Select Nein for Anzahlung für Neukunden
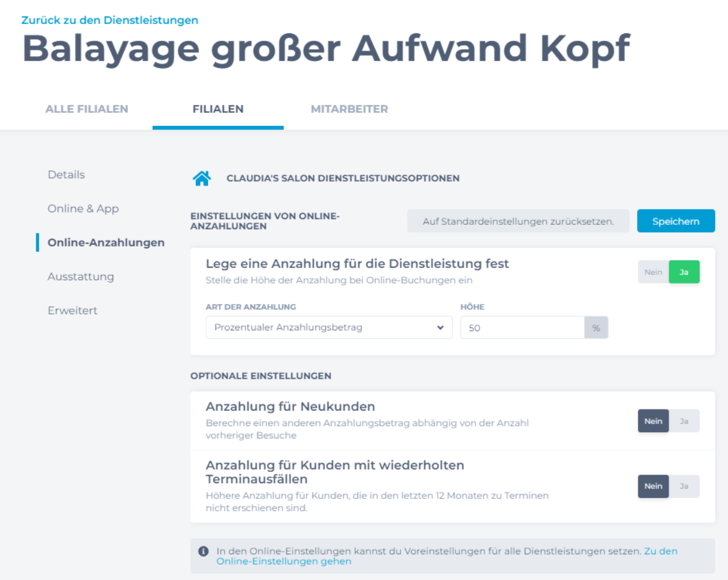Viewport: 728px width, 580px height. pyautogui.click(x=653, y=421)
